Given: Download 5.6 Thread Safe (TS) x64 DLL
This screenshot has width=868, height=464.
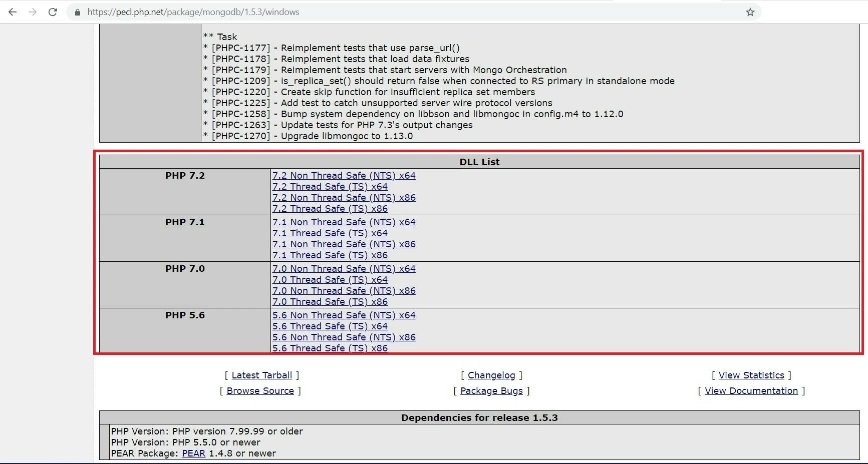Looking at the screenshot, I should point(330,326).
